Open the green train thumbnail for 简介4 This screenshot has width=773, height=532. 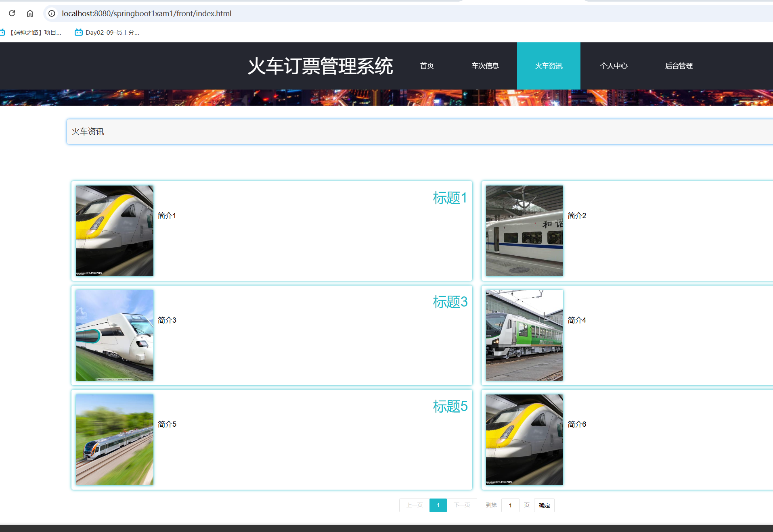(524, 335)
